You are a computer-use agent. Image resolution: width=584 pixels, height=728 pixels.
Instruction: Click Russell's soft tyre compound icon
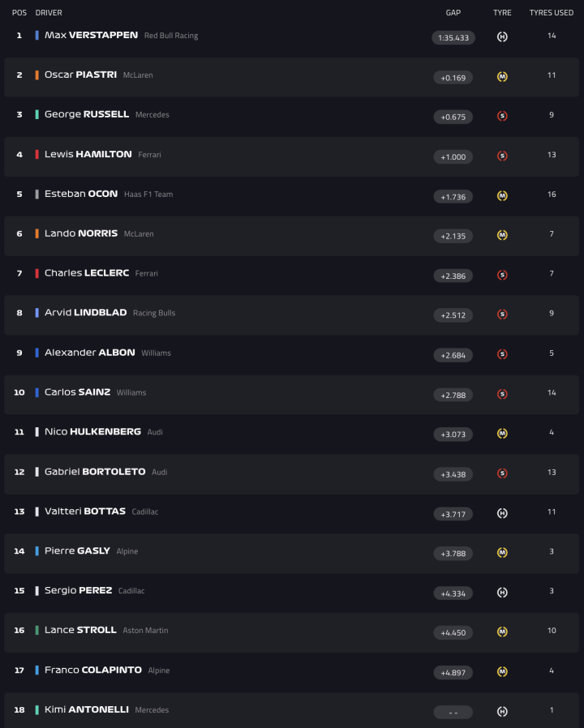click(x=502, y=117)
